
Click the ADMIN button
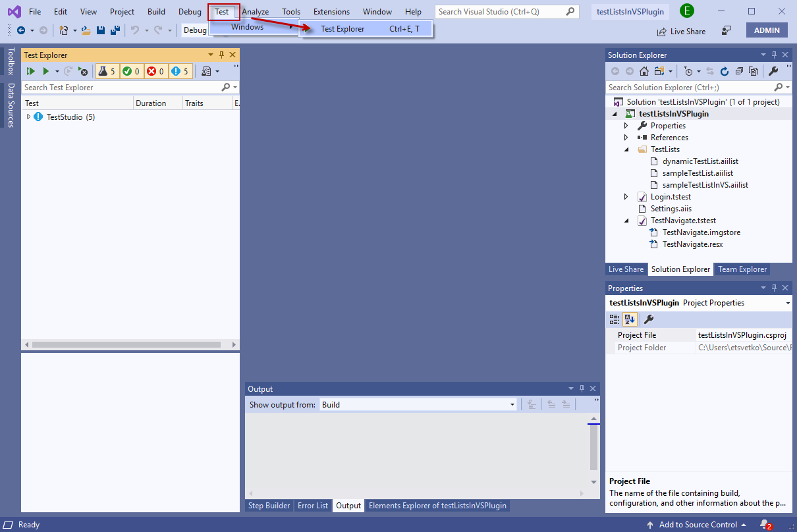click(767, 30)
